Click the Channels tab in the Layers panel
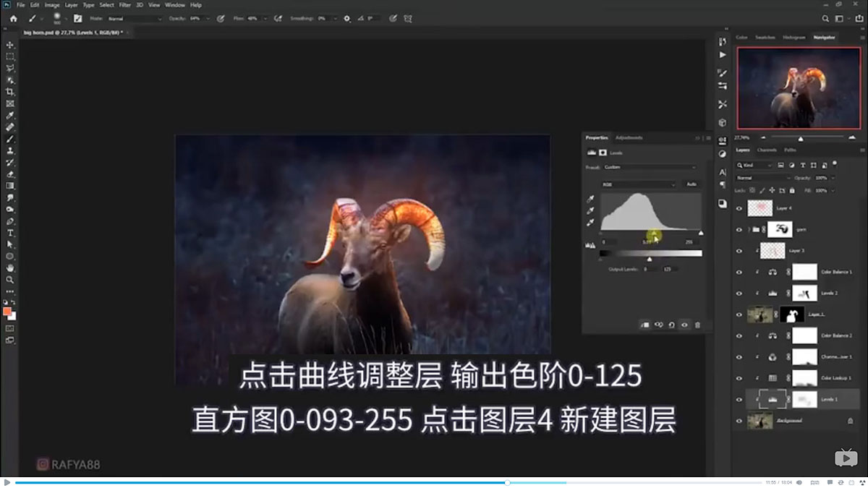The width and height of the screenshot is (868, 488). click(768, 150)
